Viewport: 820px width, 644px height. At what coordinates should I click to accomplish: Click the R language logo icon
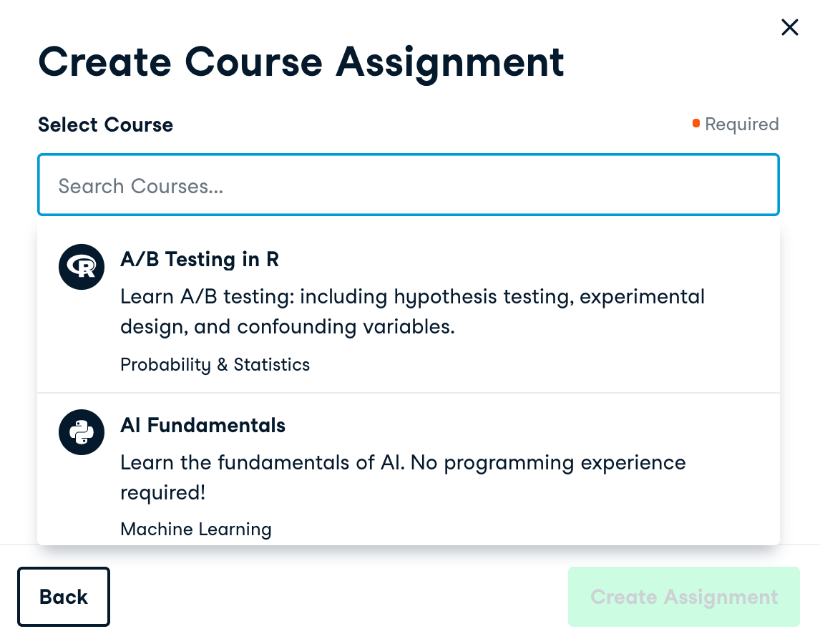pos(82,267)
